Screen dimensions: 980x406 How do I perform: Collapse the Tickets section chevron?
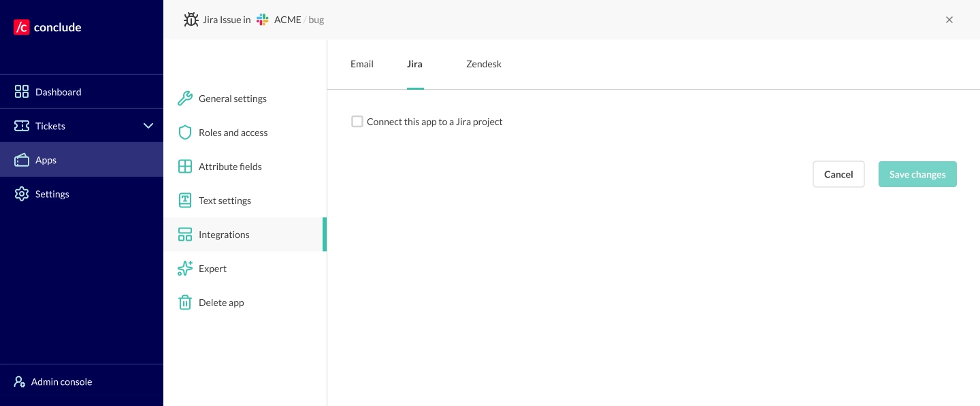pyautogui.click(x=148, y=125)
